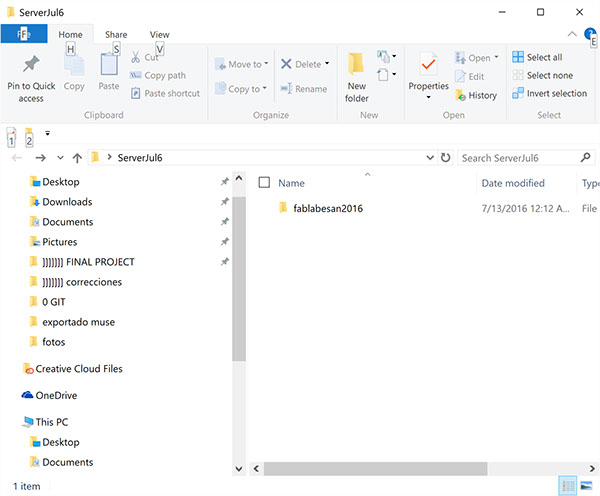Screen dimensions: 600x496
Task: Open the FINAL PROJECT folder
Action: coord(88,262)
